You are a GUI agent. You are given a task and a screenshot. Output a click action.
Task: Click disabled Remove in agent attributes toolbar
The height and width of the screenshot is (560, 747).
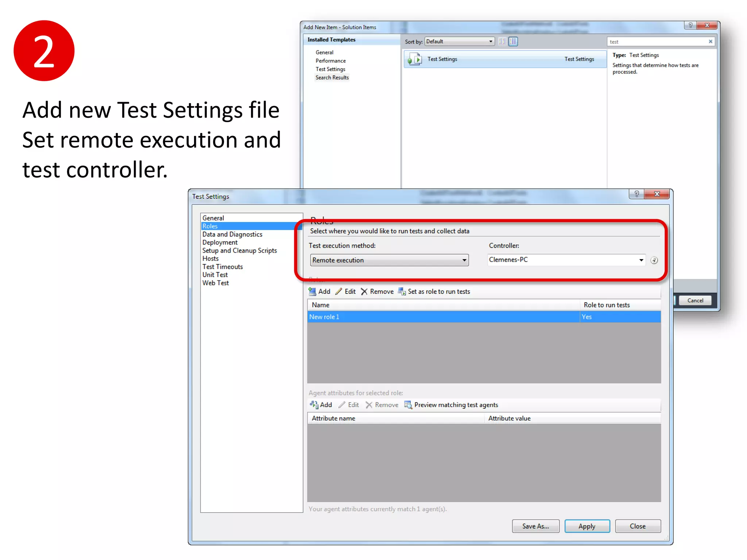[382, 405]
